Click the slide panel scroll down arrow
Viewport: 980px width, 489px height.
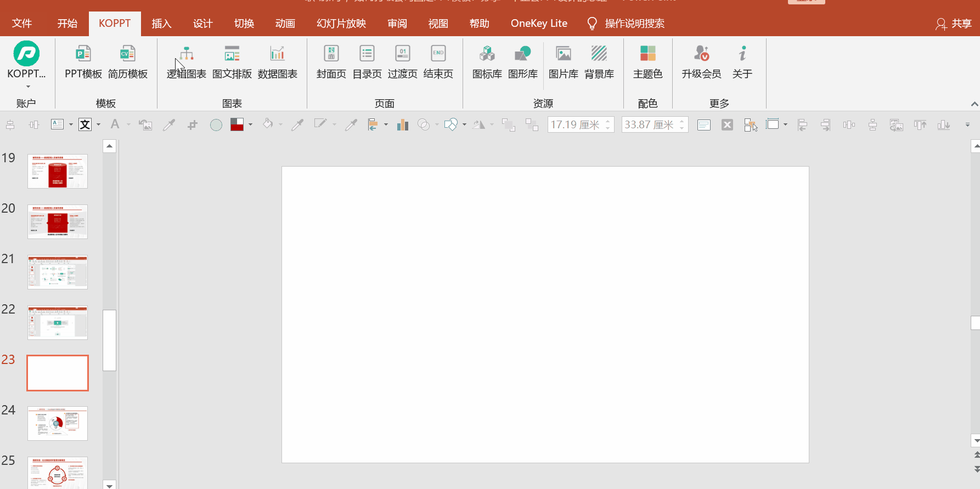pos(109,485)
